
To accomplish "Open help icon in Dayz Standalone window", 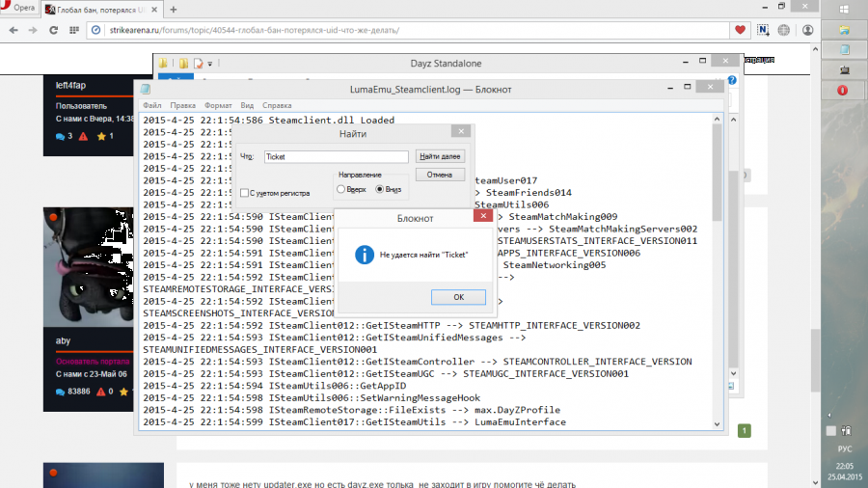I will [x=732, y=80].
